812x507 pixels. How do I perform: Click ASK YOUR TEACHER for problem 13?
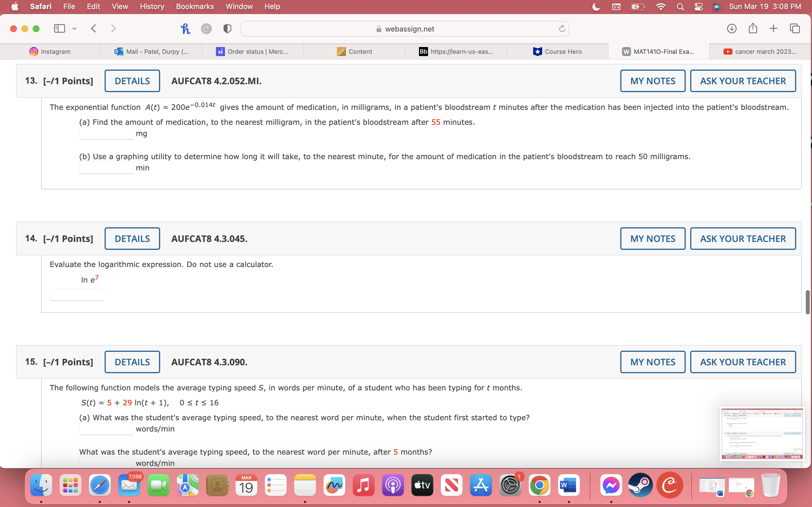point(743,81)
